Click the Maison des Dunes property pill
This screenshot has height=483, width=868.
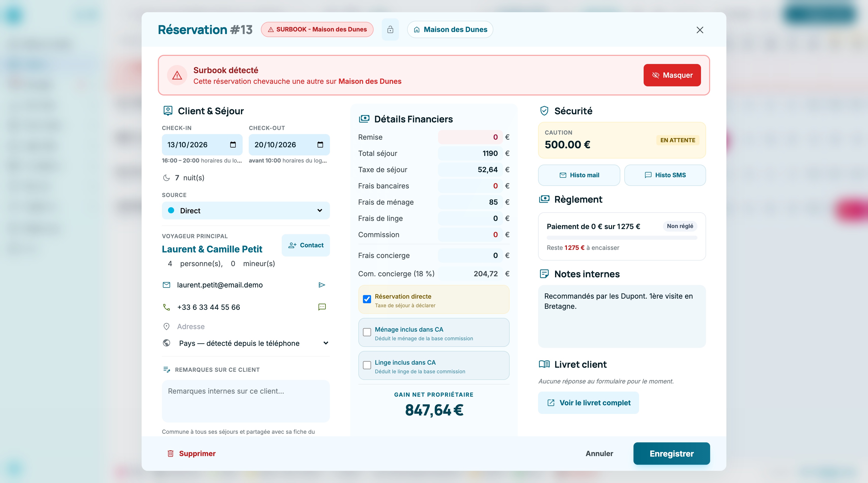pos(450,30)
